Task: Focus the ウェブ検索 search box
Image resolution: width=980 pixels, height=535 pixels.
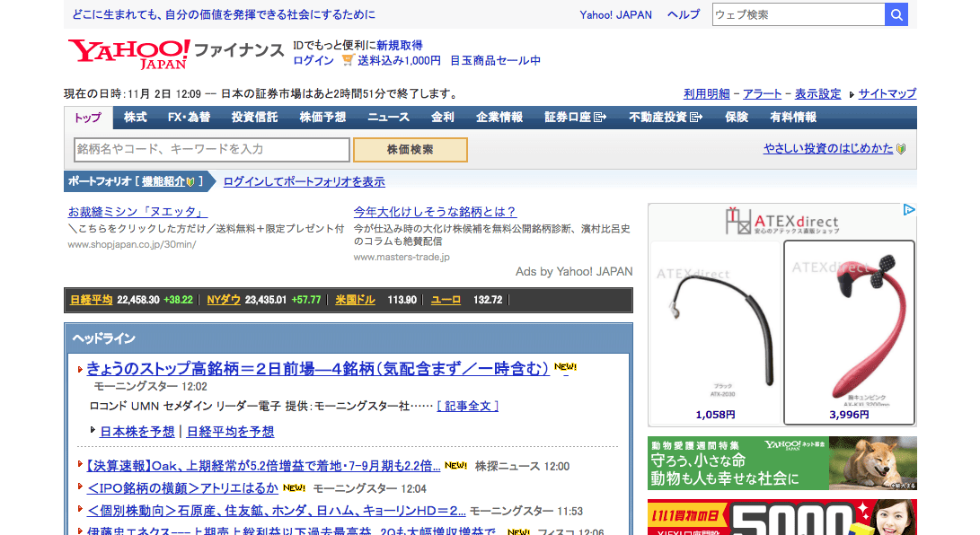Action: tap(799, 14)
